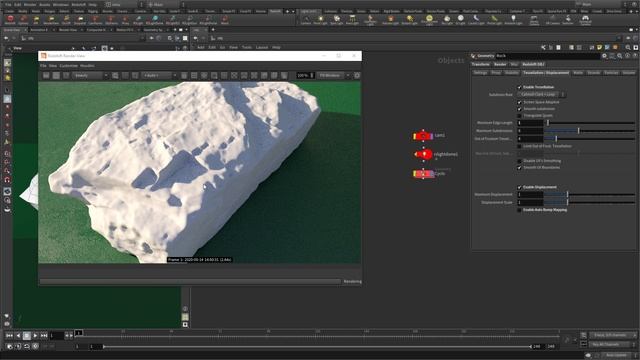Add an RSLightPortal from the shelf
The height and width of the screenshot is (360, 640).
tap(208, 20)
